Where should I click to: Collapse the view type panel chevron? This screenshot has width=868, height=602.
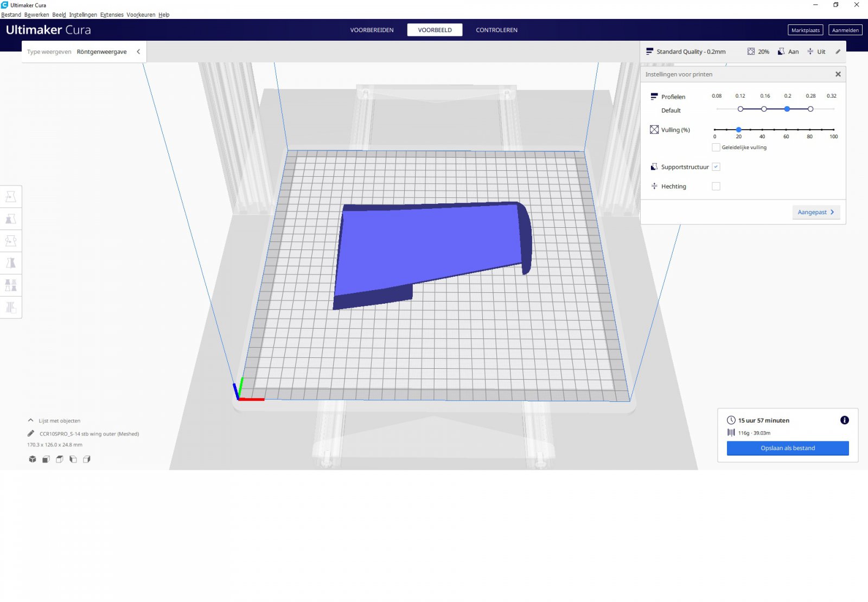click(138, 52)
